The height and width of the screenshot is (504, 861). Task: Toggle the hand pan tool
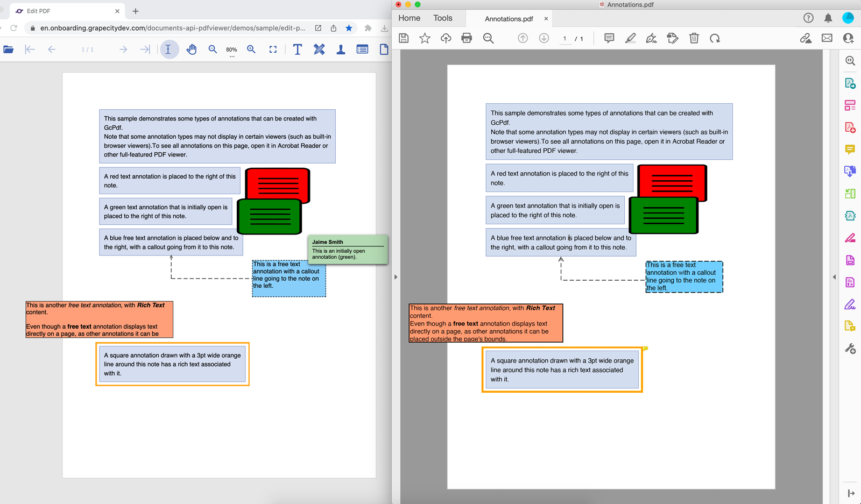(x=192, y=49)
